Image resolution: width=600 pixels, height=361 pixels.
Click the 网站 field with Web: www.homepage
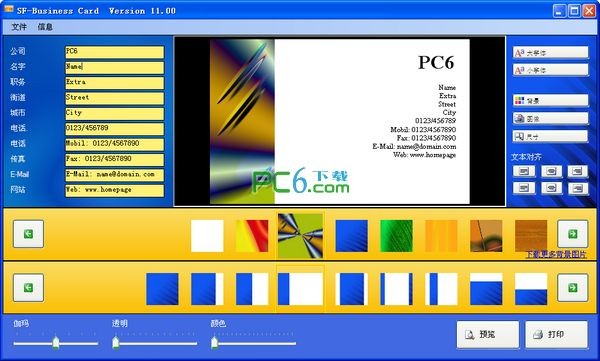114,190
